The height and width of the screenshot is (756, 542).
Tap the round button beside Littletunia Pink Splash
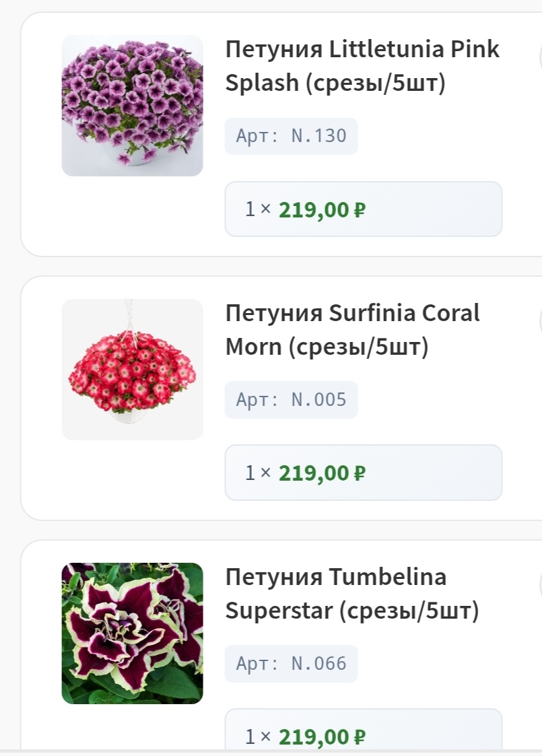pos(539,58)
